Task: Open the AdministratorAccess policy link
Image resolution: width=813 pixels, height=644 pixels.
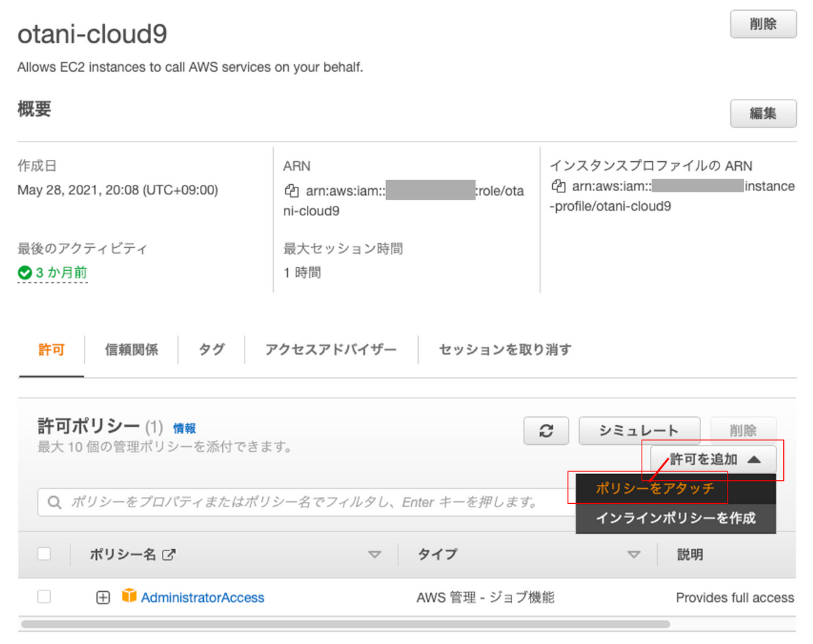Action: [x=203, y=597]
